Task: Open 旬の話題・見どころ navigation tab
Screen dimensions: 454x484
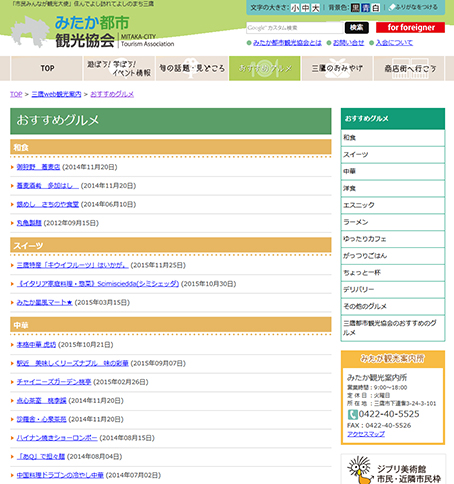Action: coord(192,68)
